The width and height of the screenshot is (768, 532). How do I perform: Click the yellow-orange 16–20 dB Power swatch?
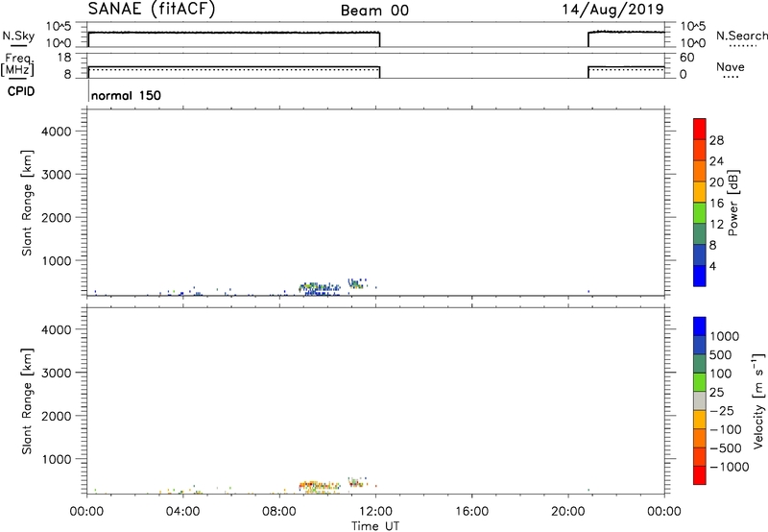[x=700, y=191]
